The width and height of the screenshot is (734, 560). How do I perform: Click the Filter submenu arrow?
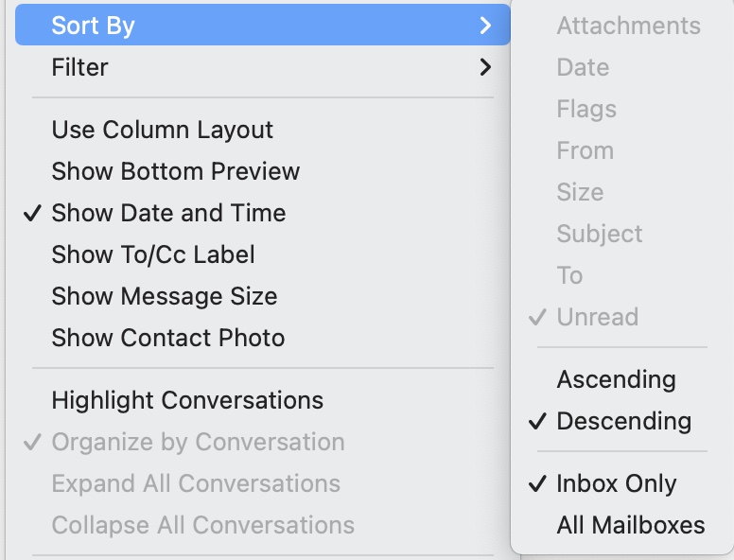485,67
